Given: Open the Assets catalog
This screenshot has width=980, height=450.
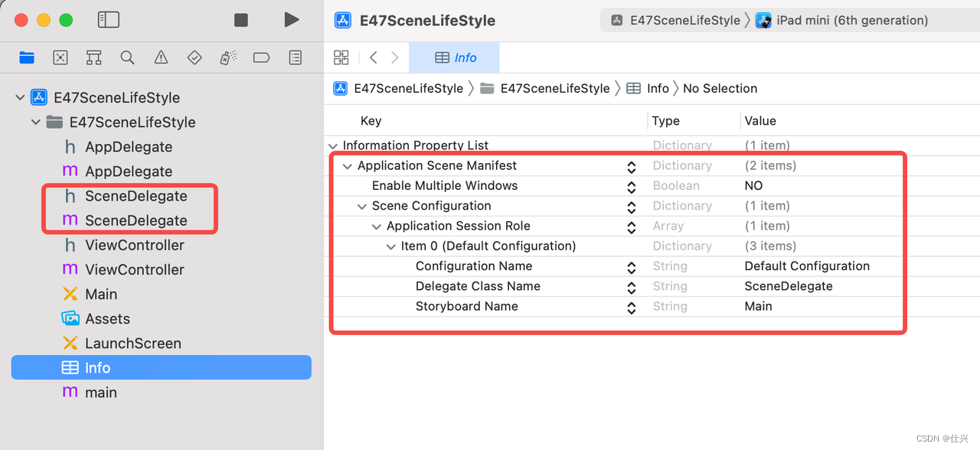Looking at the screenshot, I should coord(96,318).
